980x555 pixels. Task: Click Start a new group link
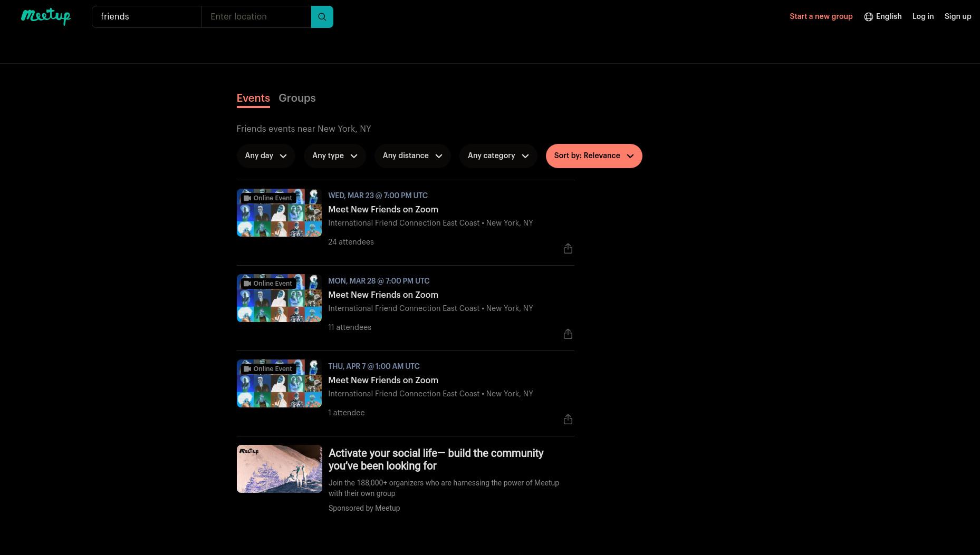821,17
